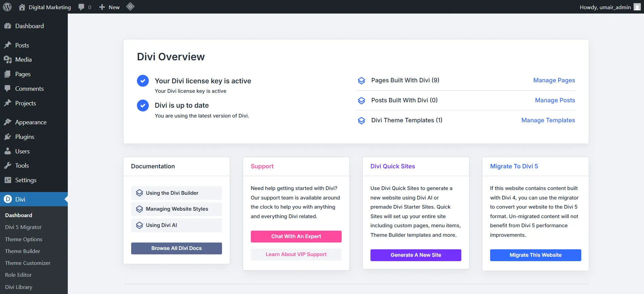644x294 pixels.
Task: Click the Tools wrench icon in sidebar
Action: (8, 166)
